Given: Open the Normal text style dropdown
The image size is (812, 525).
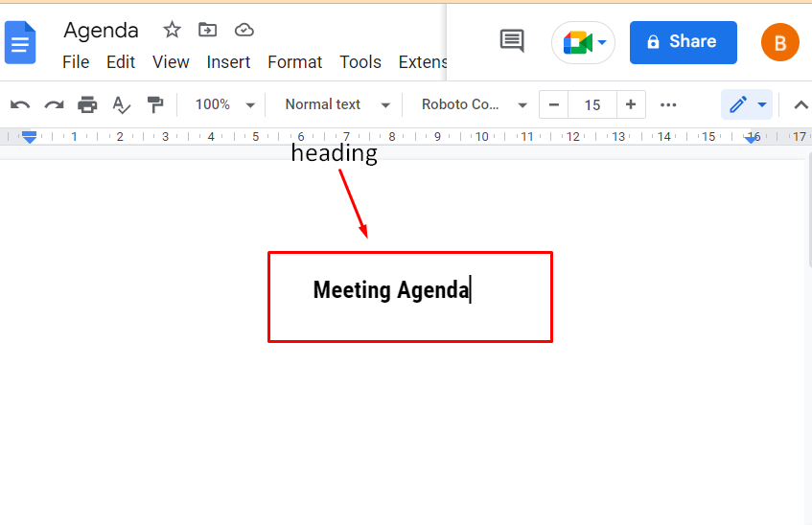Looking at the screenshot, I should 337,104.
